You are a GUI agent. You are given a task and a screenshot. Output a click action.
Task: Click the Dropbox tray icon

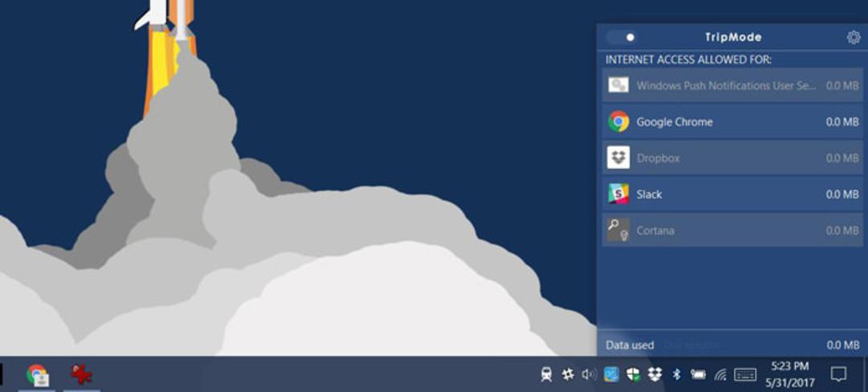(655, 374)
